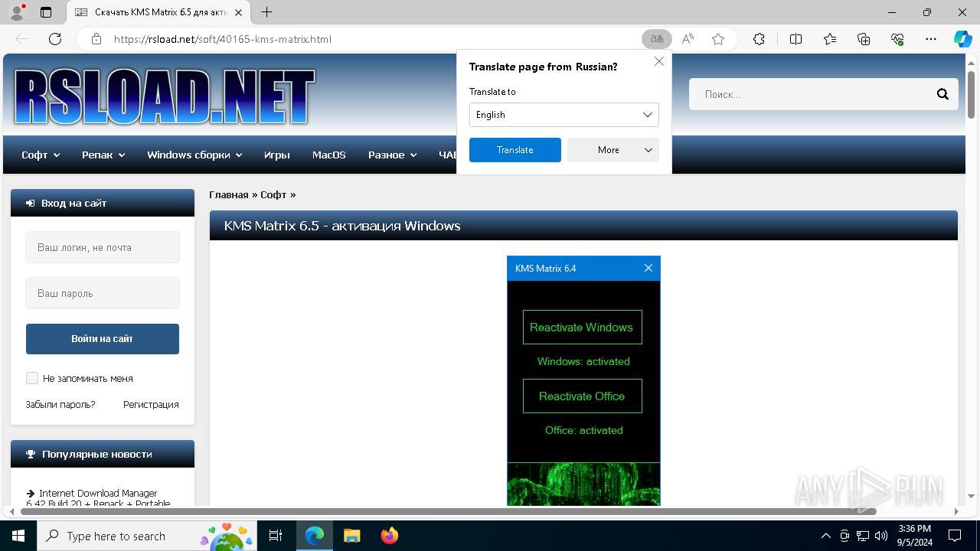Screen dimensions: 980x551
Task: Focus the 'Ваш логин' input field
Action: [x=103, y=247]
